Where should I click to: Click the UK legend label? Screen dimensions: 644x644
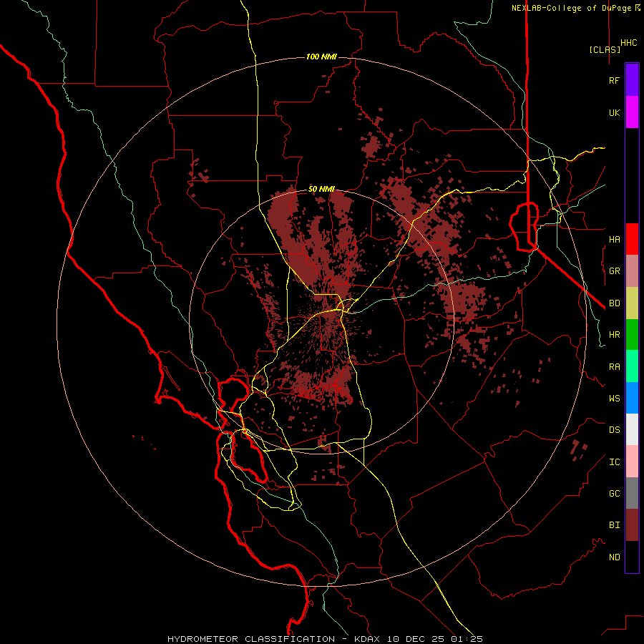[x=614, y=112]
